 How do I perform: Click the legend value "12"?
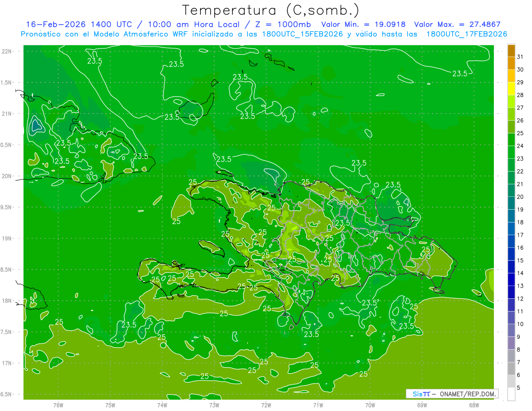[x=520, y=299]
